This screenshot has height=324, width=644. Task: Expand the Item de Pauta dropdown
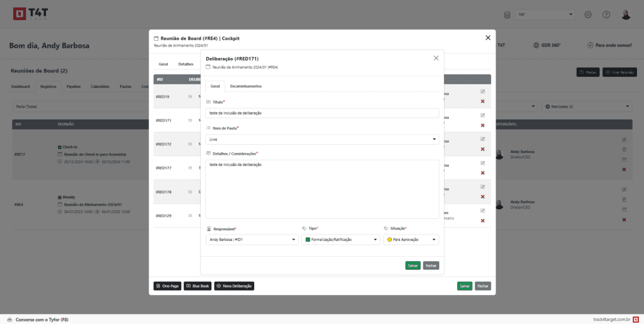322,140
